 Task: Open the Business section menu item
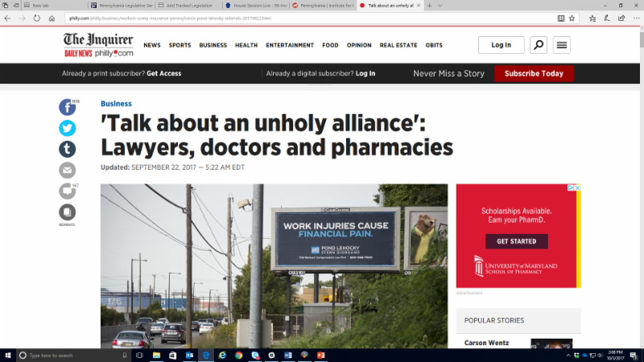(213, 45)
